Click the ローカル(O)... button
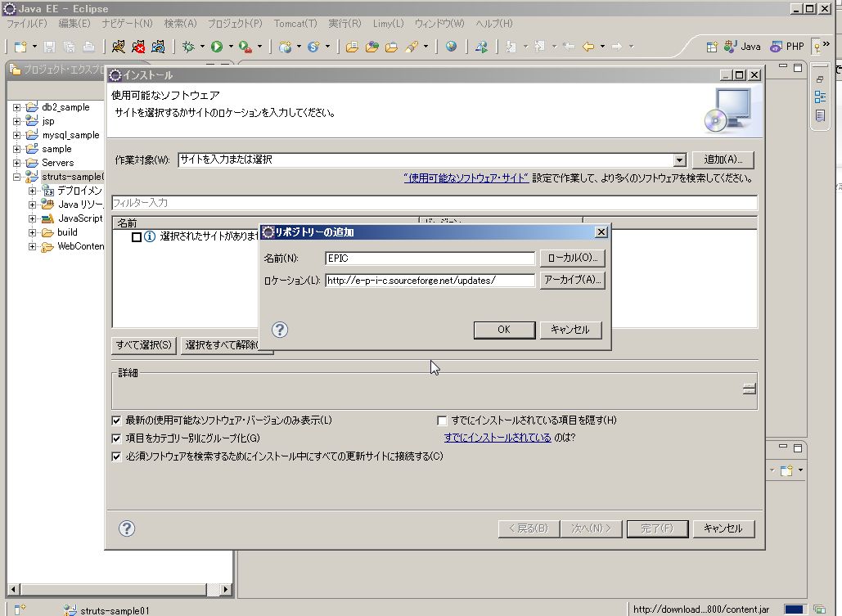This screenshot has width=842, height=616. pos(573,259)
